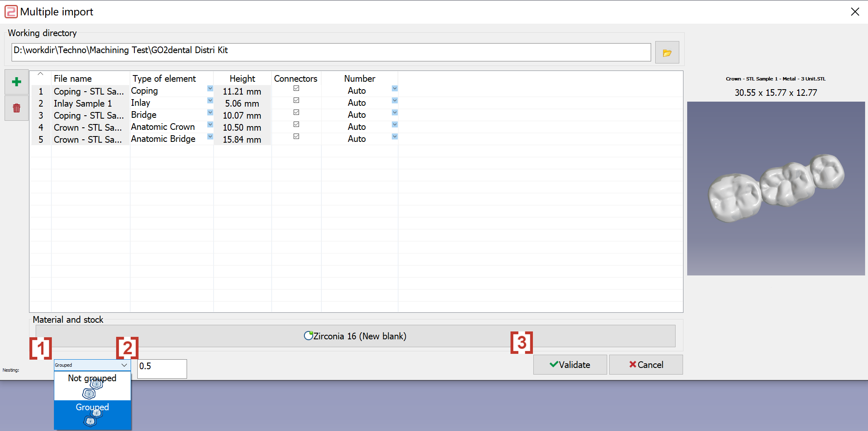Viewport: 868px width, 431px height.
Task: Click the Not grouped nesting teeth icon
Action: pos(92,389)
